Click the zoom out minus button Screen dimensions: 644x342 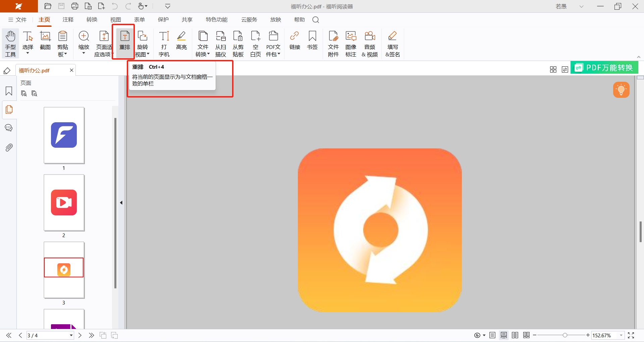(535, 335)
